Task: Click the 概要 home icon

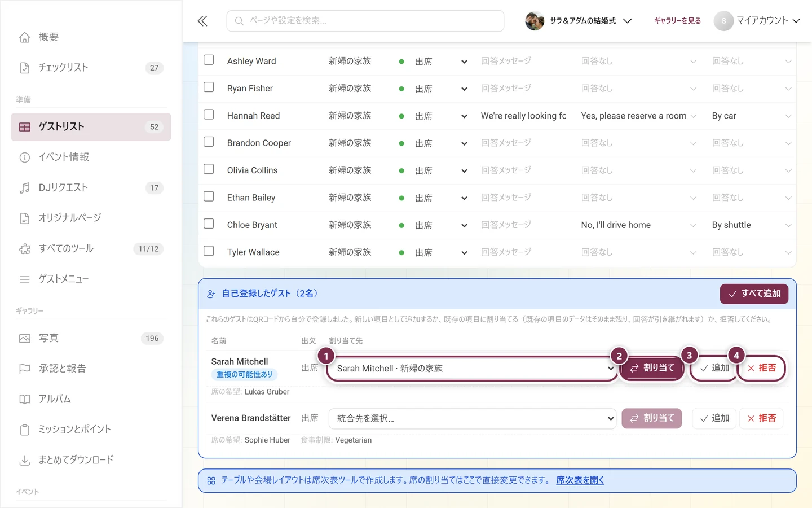Action: [x=25, y=37]
